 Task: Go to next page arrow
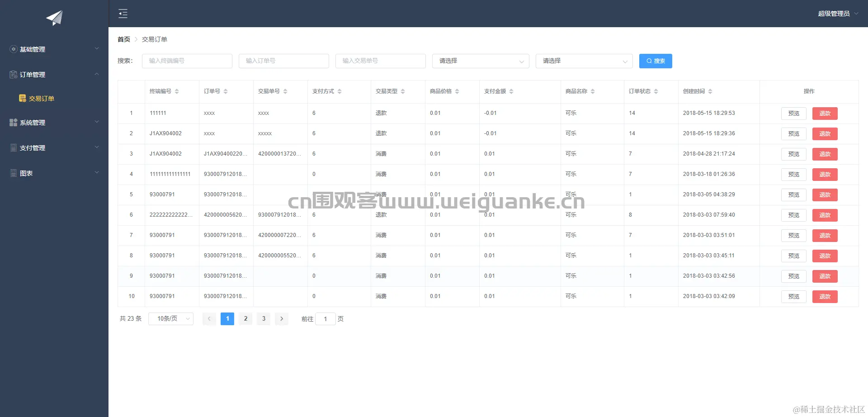282,319
